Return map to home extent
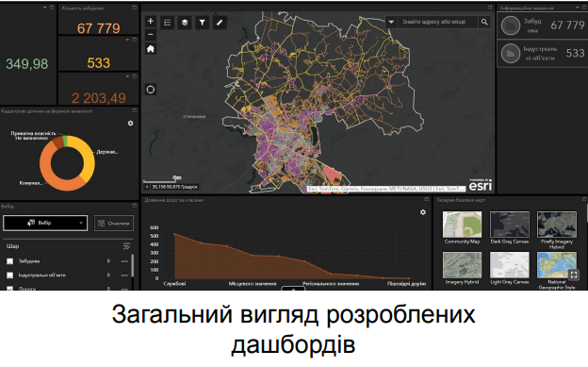This screenshot has width=588, height=367. pos(151,49)
